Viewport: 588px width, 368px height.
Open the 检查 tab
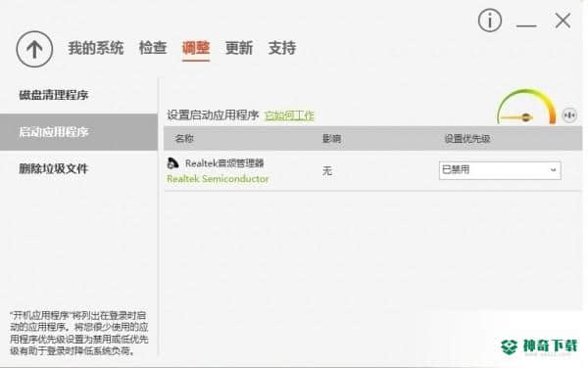pos(153,48)
